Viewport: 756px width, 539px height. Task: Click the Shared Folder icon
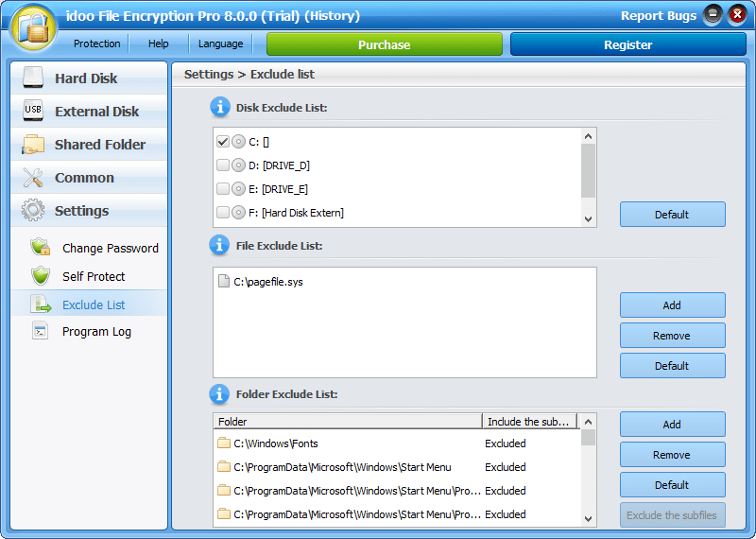(33, 145)
